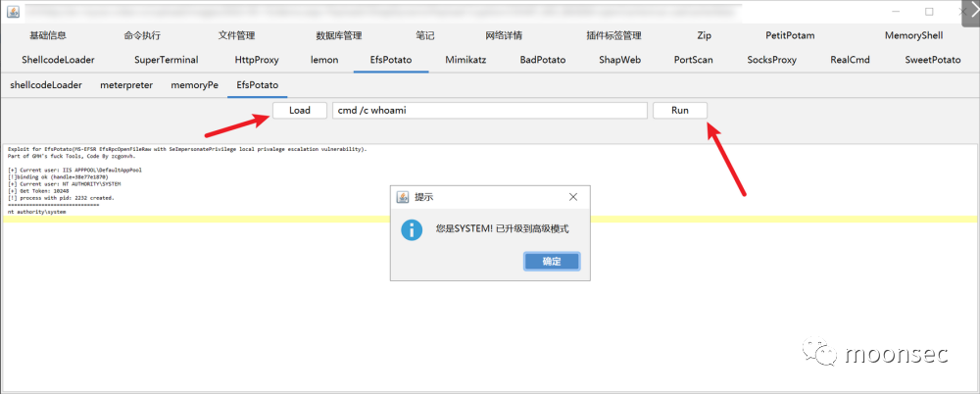Open the 文件管理 tab
980x394 pixels.
(236, 35)
